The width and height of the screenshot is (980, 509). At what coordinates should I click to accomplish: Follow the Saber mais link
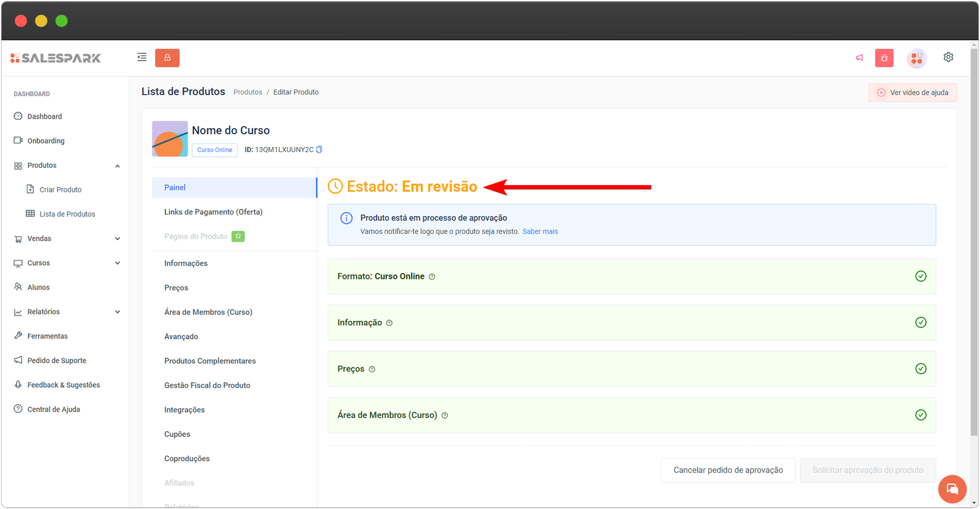[540, 232]
